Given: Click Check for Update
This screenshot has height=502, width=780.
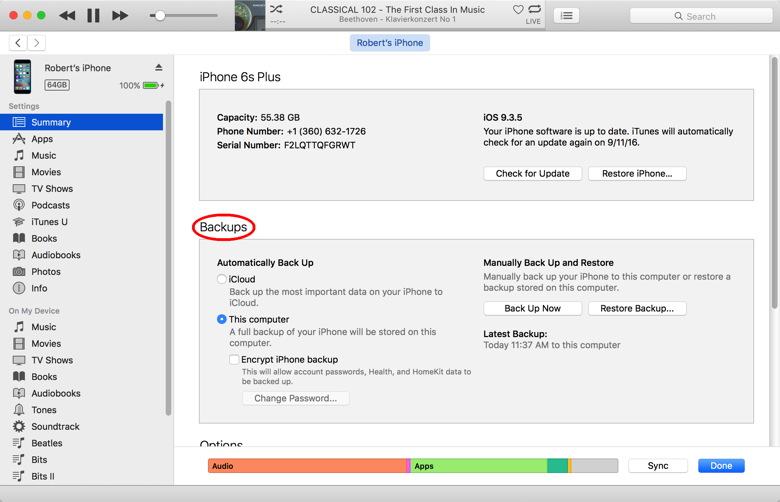Looking at the screenshot, I should click(x=532, y=174).
